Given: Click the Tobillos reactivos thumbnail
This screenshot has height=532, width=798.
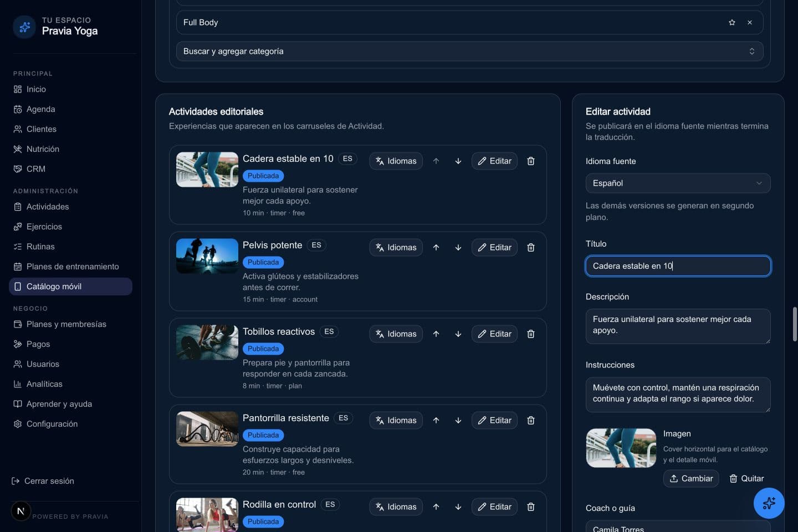Looking at the screenshot, I should pyautogui.click(x=207, y=342).
